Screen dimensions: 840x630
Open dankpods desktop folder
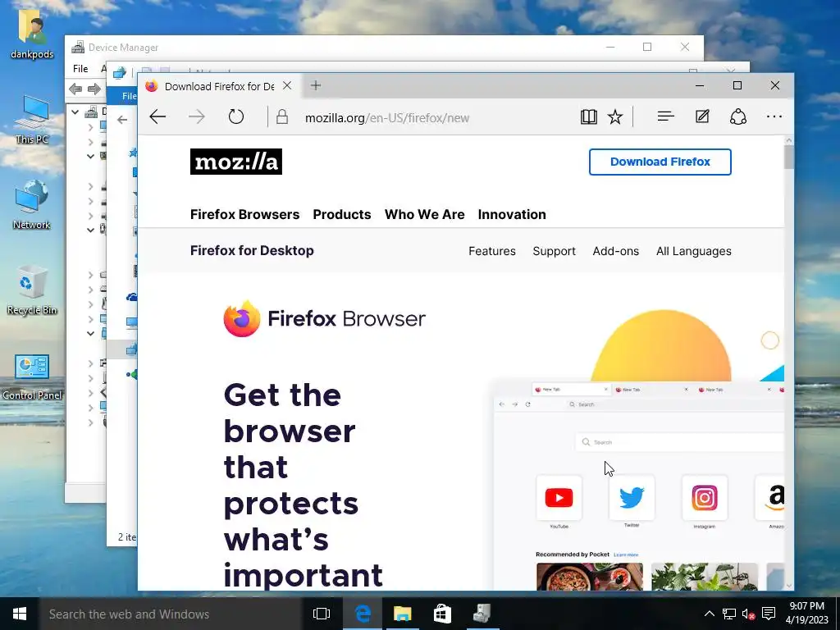click(32, 34)
